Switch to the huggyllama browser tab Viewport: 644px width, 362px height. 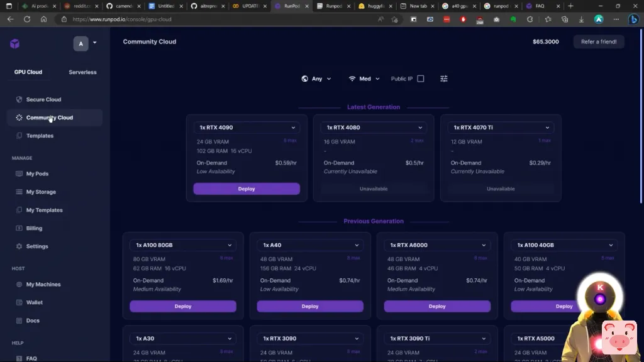[x=375, y=6]
